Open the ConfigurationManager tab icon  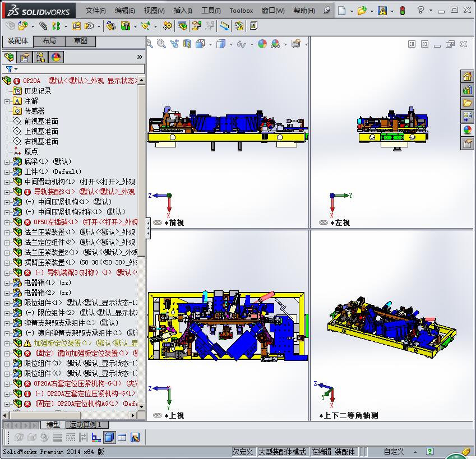click(40, 57)
